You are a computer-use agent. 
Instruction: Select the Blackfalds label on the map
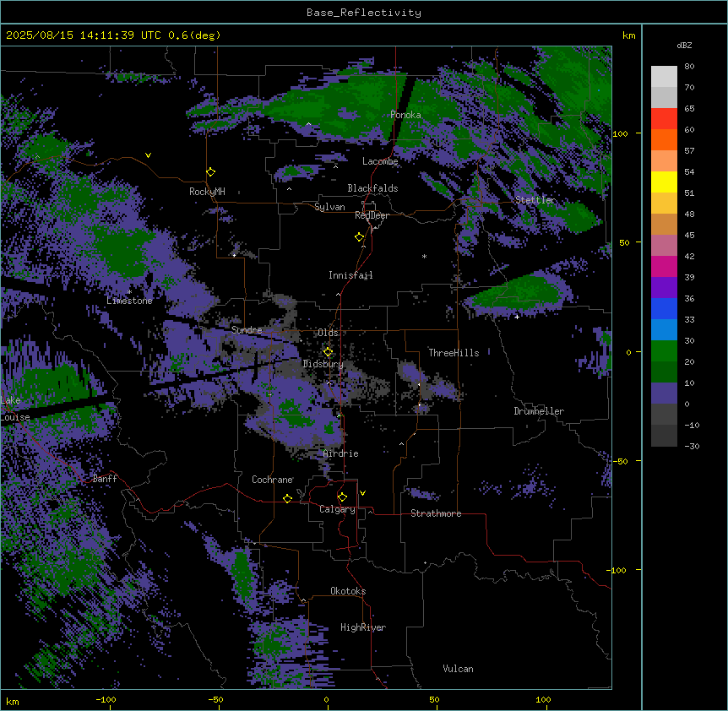click(372, 188)
